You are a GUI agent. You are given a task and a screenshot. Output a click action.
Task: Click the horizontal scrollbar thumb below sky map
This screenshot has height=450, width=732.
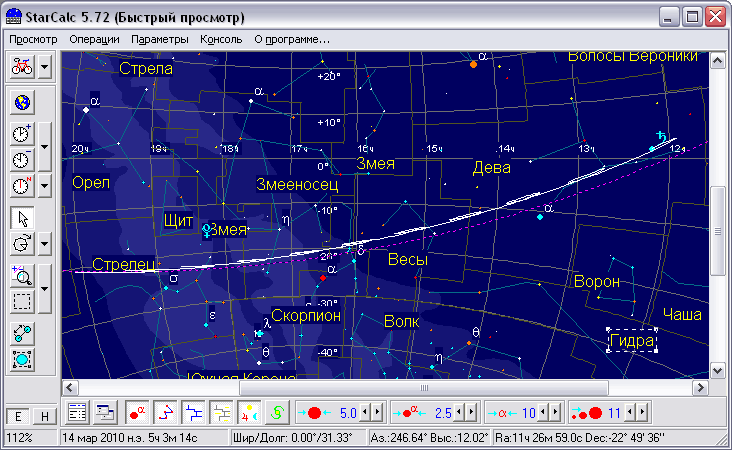pyautogui.click(x=424, y=387)
